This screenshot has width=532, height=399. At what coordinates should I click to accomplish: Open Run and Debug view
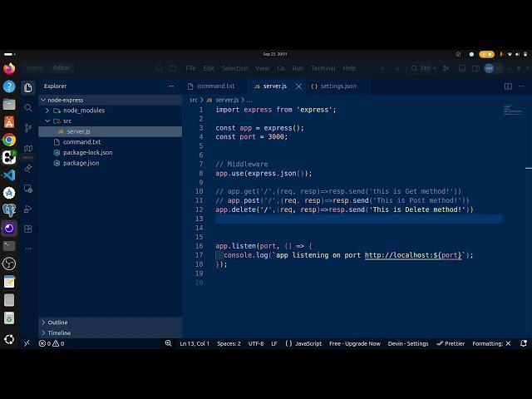pyautogui.click(x=28, y=209)
